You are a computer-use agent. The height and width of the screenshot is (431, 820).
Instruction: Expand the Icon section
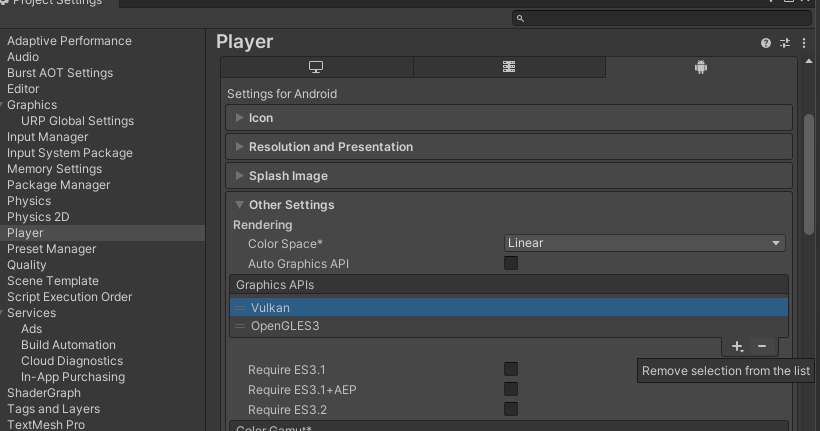tap(509, 118)
